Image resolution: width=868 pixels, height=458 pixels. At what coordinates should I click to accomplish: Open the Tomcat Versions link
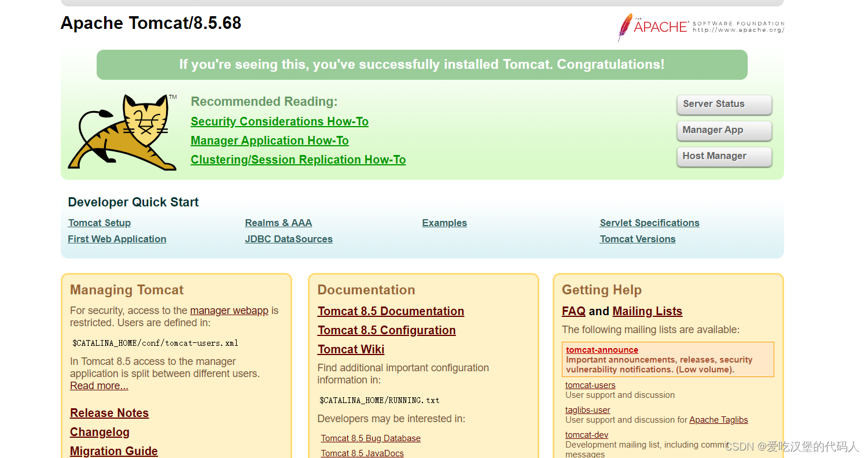tap(638, 239)
